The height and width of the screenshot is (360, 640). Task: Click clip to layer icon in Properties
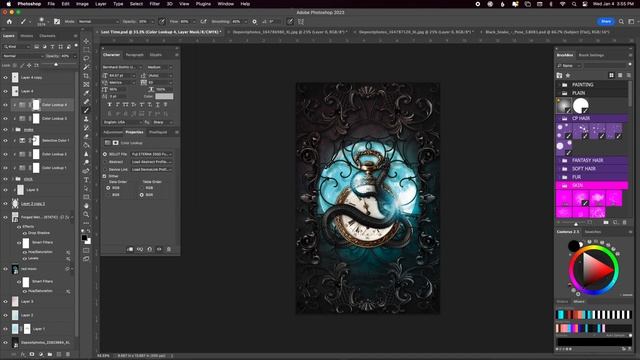pos(130,249)
